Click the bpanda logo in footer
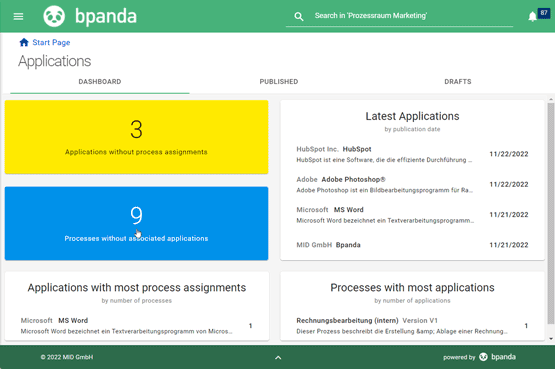The height and width of the screenshot is (369, 555). click(x=498, y=357)
